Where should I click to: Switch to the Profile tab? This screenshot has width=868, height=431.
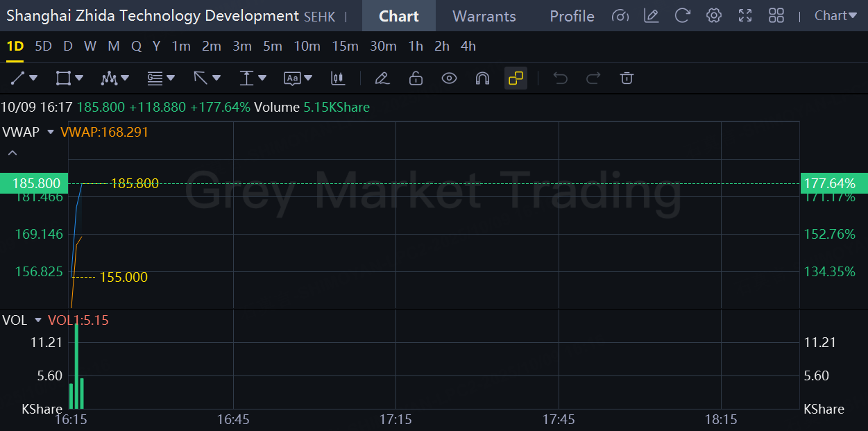[x=572, y=15]
